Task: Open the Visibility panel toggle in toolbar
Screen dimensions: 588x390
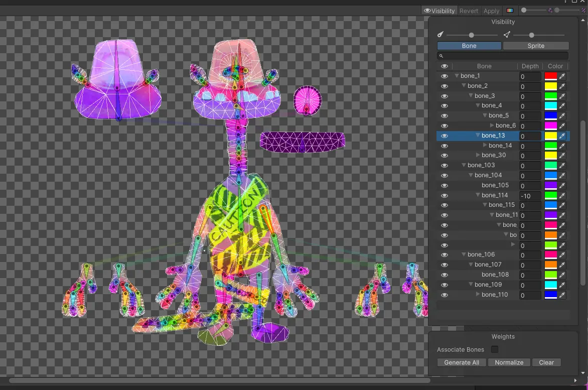Action: [x=439, y=11]
